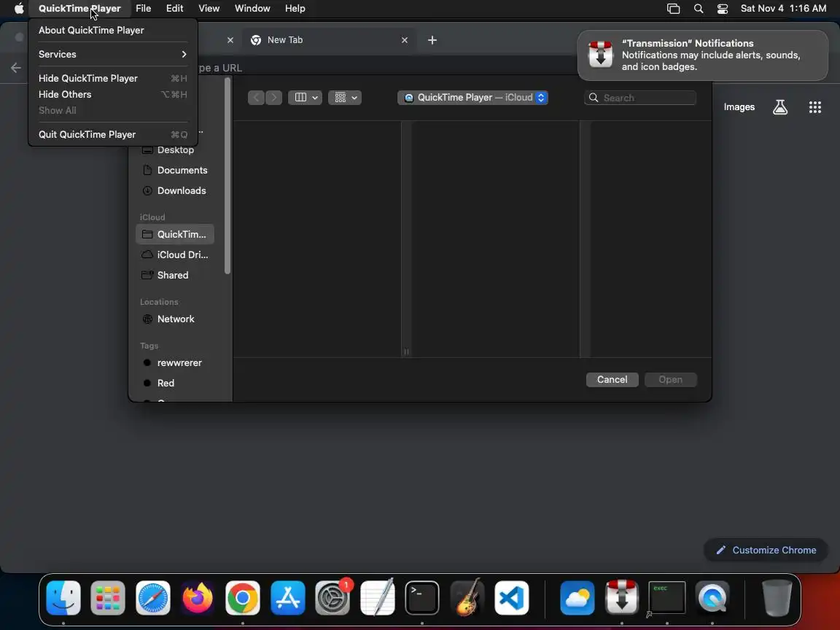The image size is (840, 630).
Task: Launch Firefox from the Dock
Action: (x=198, y=598)
